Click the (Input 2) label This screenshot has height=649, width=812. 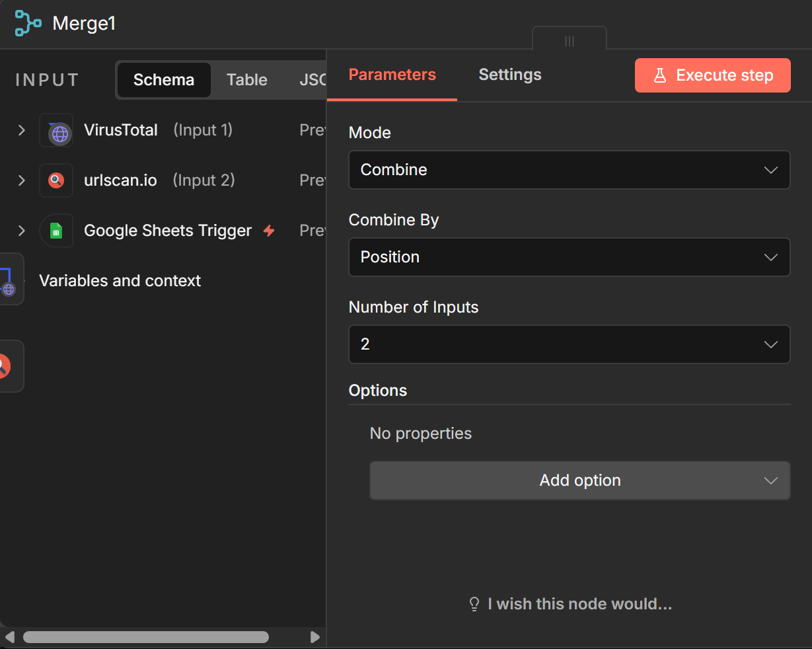click(203, 180)
